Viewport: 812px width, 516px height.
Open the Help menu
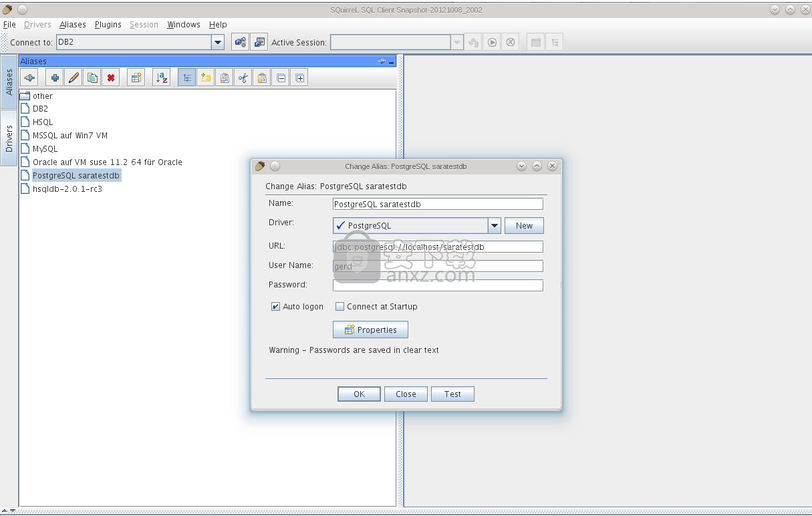coord(218,25)
